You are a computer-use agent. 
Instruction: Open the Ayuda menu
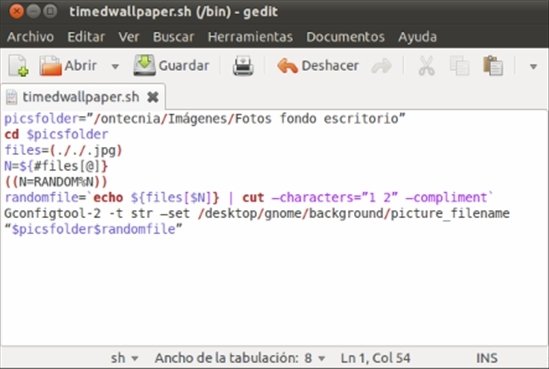click(417, 37)
